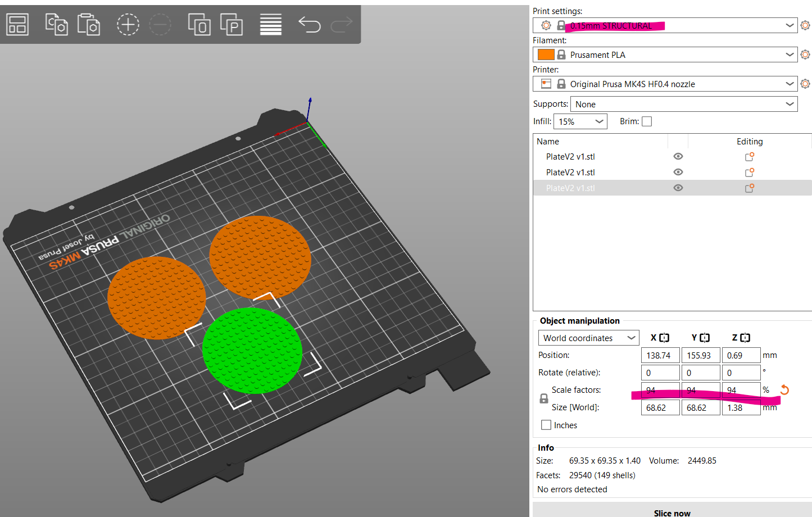Open Printer settings via its gear icon
The height and width of the screenshot is (517, 812).
pyautogui.click(x=805, y=84)
